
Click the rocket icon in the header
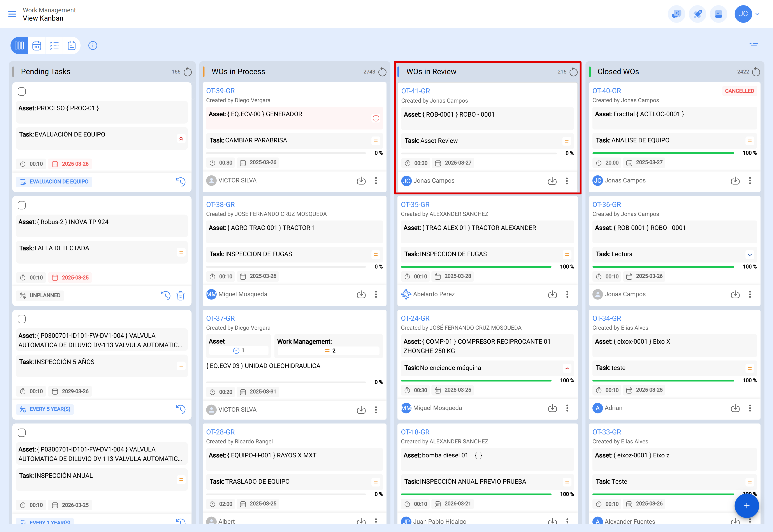(x=698, y=14)
